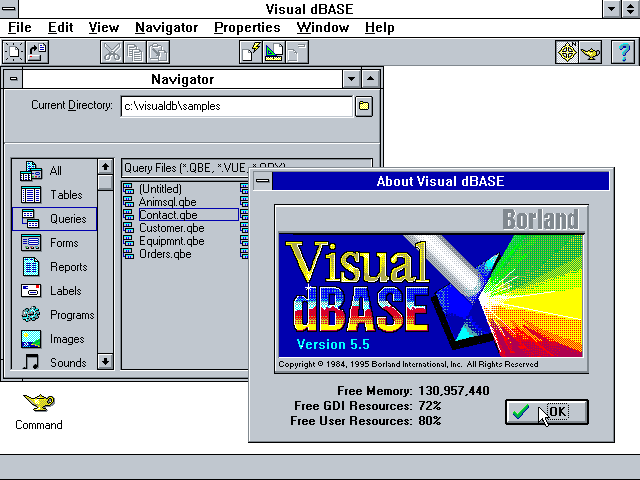The image size is (640, 480).
Task: Click the Free User Resources 80% text
Action: (x=366, y=421)
